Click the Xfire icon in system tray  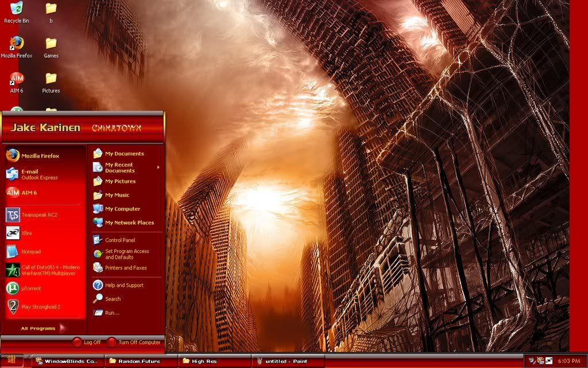click(548, 361)
